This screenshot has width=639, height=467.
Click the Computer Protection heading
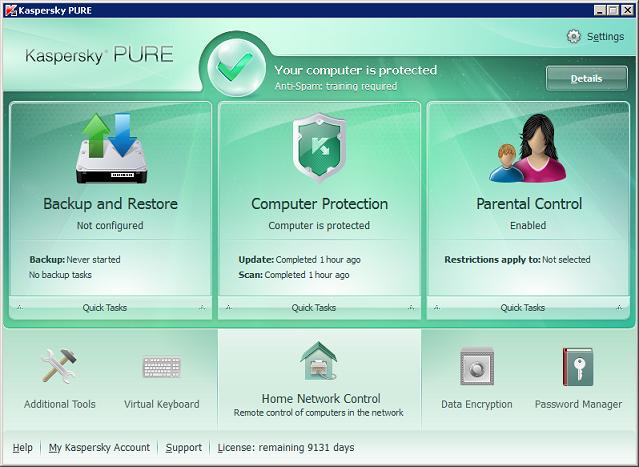tap(320, 204)
